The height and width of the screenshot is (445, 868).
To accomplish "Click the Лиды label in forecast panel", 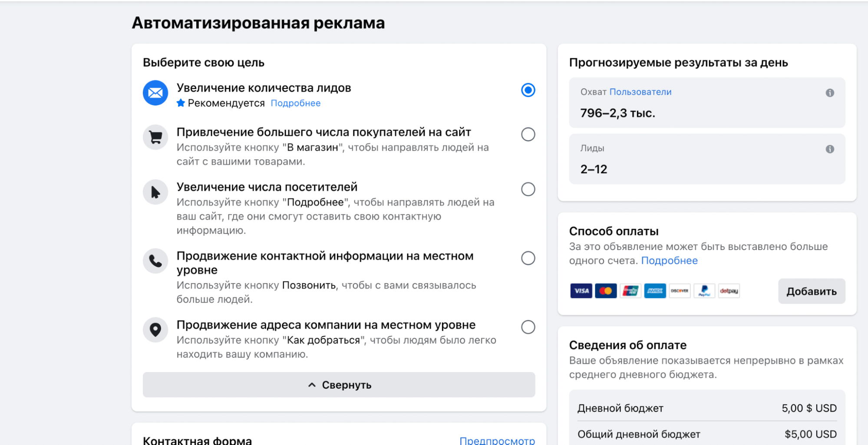I will [x=592, y=148].
